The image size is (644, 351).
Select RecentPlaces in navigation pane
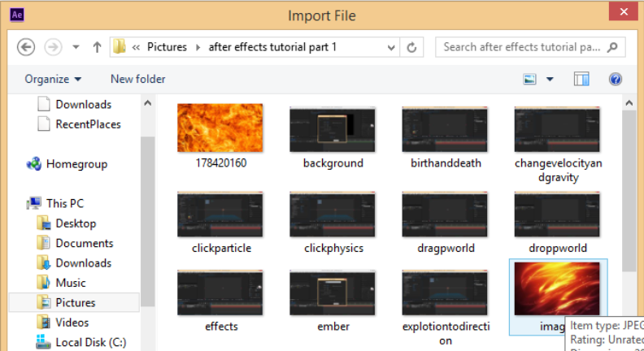point(89,124)
